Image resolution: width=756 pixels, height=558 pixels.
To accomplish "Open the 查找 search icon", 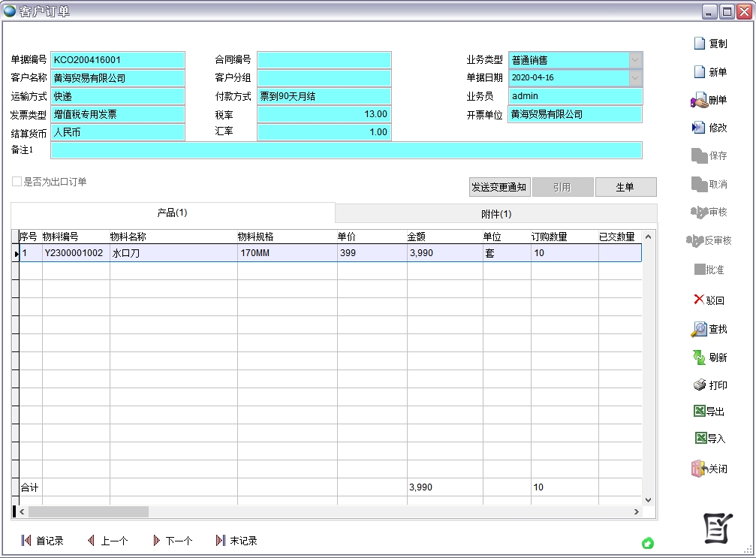I will (x=709, y=329).
